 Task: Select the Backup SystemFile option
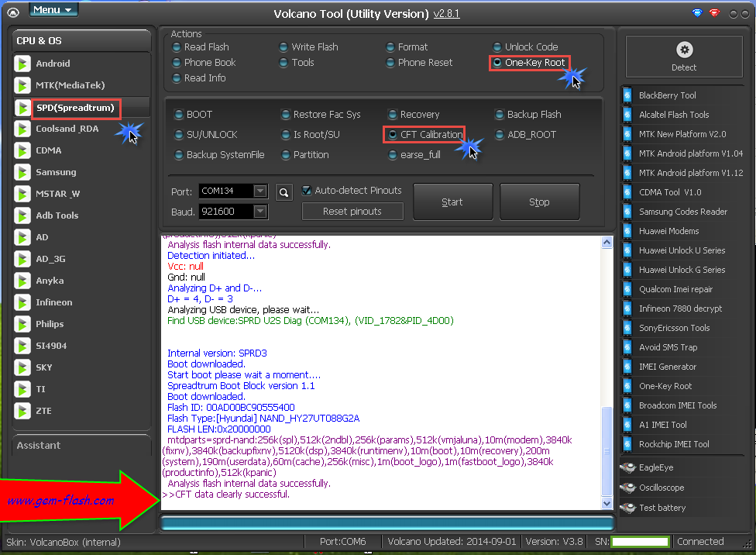pyautogui.click(x=179, y=155)
